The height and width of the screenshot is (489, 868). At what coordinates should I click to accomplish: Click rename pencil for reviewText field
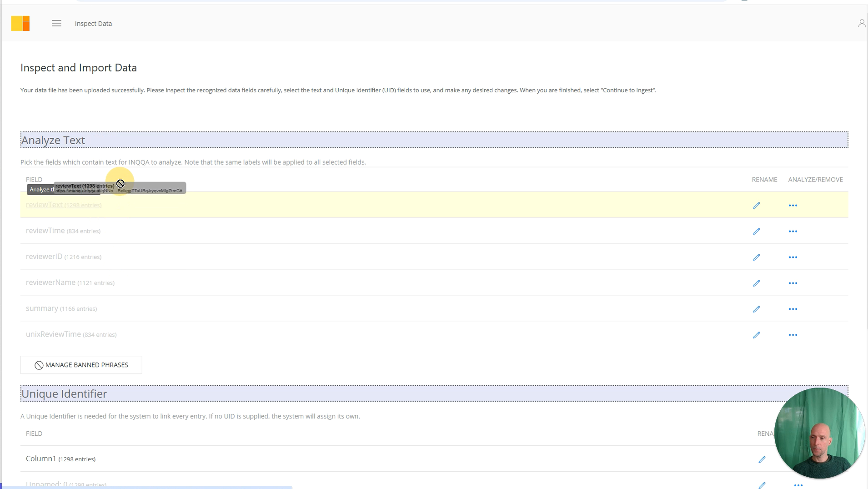click(756, 206)
